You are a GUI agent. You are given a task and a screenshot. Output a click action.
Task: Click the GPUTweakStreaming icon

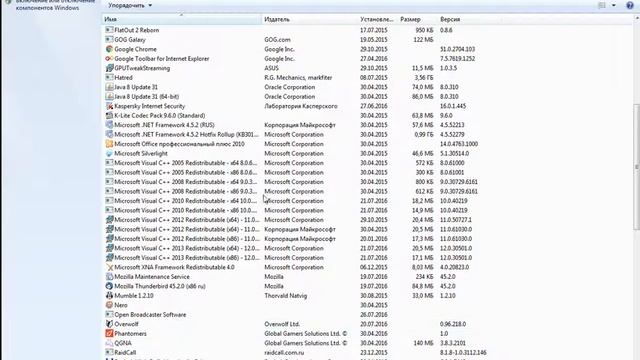109,68
